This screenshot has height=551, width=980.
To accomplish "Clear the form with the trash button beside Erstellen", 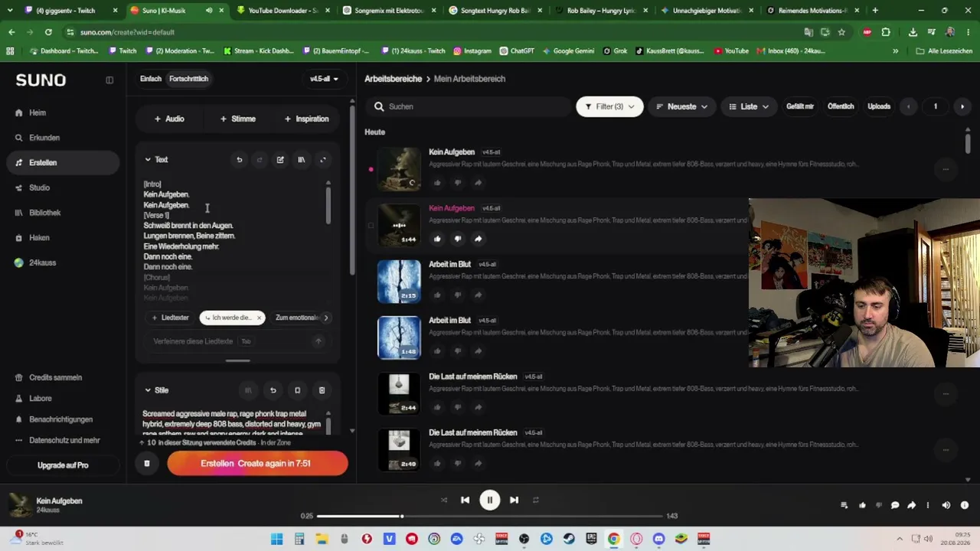I will [147, 463].
